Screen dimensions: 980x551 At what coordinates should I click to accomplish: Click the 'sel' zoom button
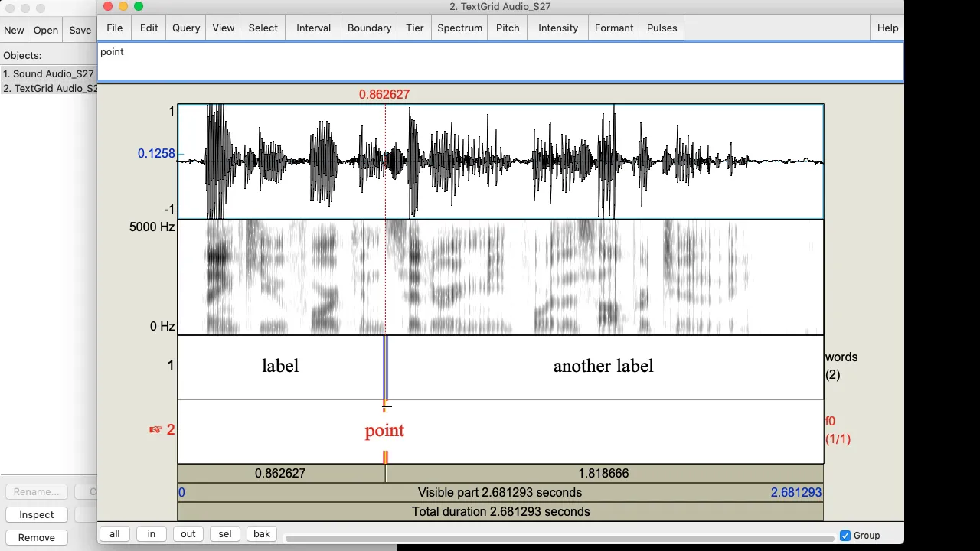coord(224,533)
